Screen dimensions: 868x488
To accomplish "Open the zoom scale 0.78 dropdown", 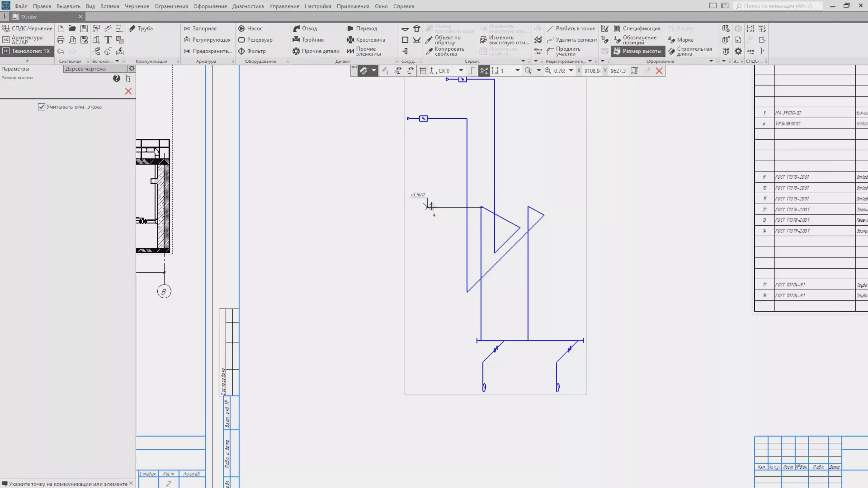I will coord(571,71).
